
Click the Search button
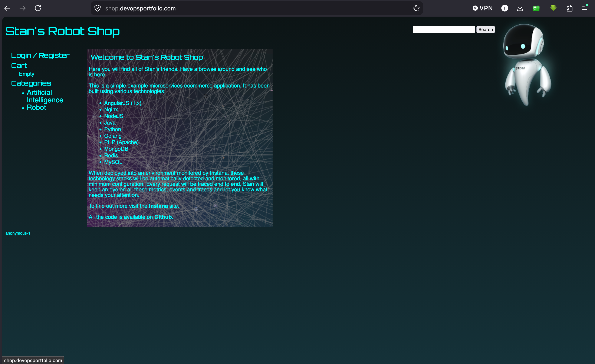coord(486,29)
